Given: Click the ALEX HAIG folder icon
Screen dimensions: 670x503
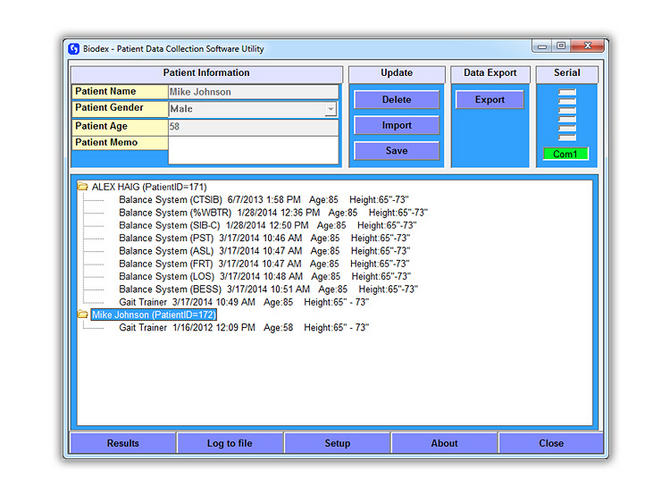Looking at the screenshot, I should tap(82, 186).
